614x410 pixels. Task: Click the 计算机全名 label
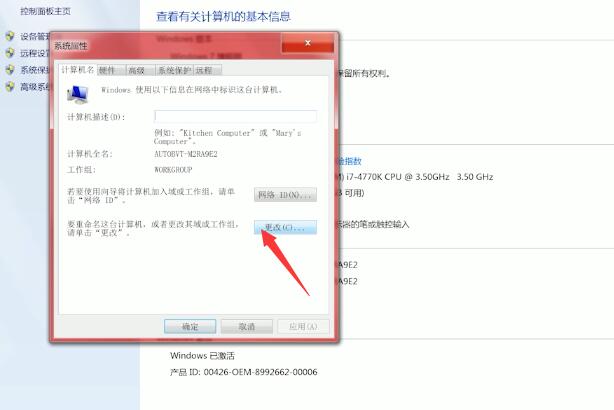90,154
